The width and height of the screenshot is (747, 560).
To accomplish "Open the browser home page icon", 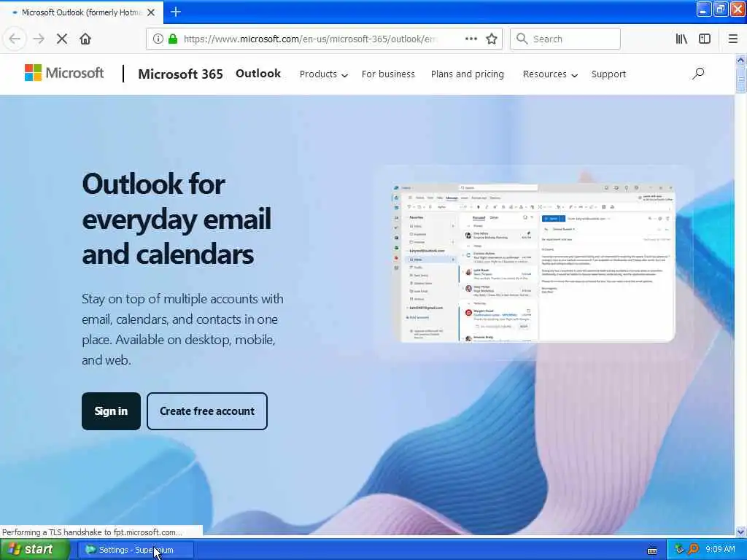I will click(85, 39).
